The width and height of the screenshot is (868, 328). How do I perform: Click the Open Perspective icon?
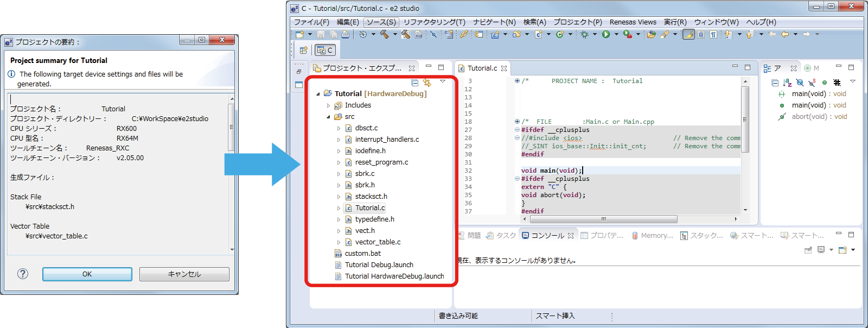coord(303,50)
